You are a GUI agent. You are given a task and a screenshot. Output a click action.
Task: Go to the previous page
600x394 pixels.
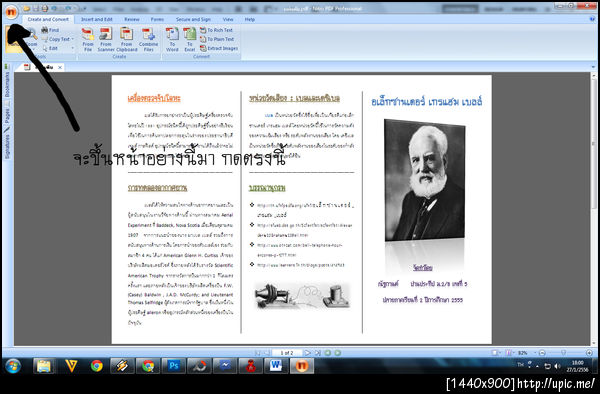(267, 353)
